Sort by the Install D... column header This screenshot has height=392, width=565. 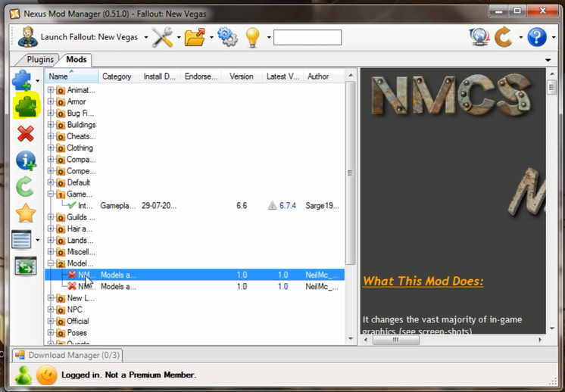[160, 76]
